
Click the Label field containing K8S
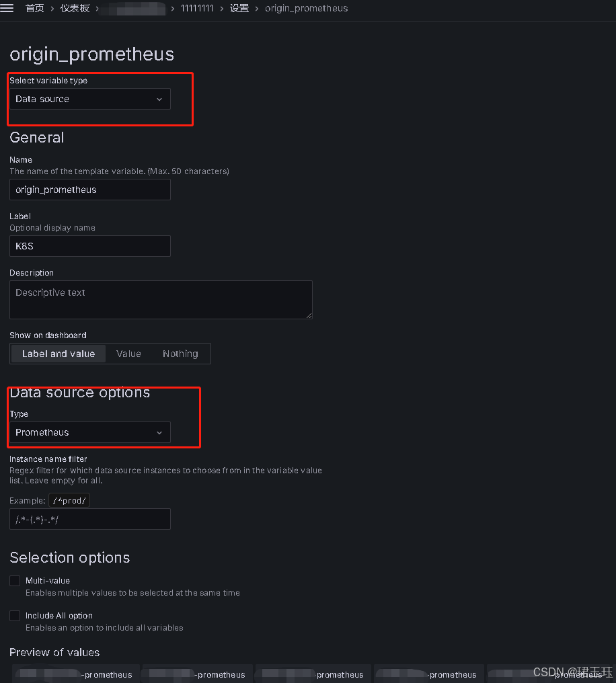point(89,246)
